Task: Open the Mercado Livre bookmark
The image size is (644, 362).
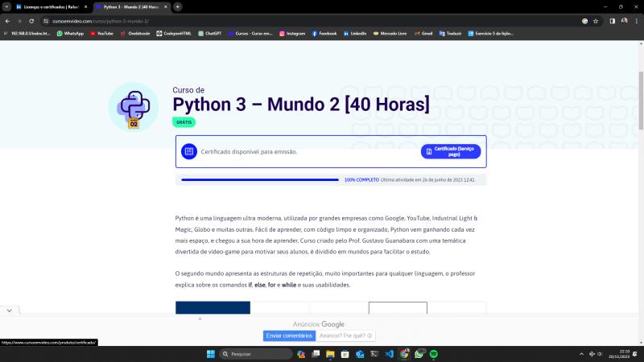Action: (x=390, y=34)
